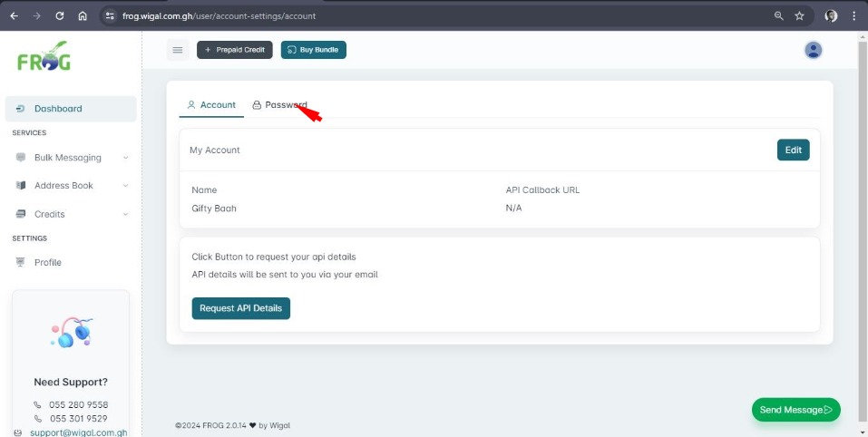This screenshot has height=437, width=868.
Task: Click the browser home icon
Action: [83, 15]
